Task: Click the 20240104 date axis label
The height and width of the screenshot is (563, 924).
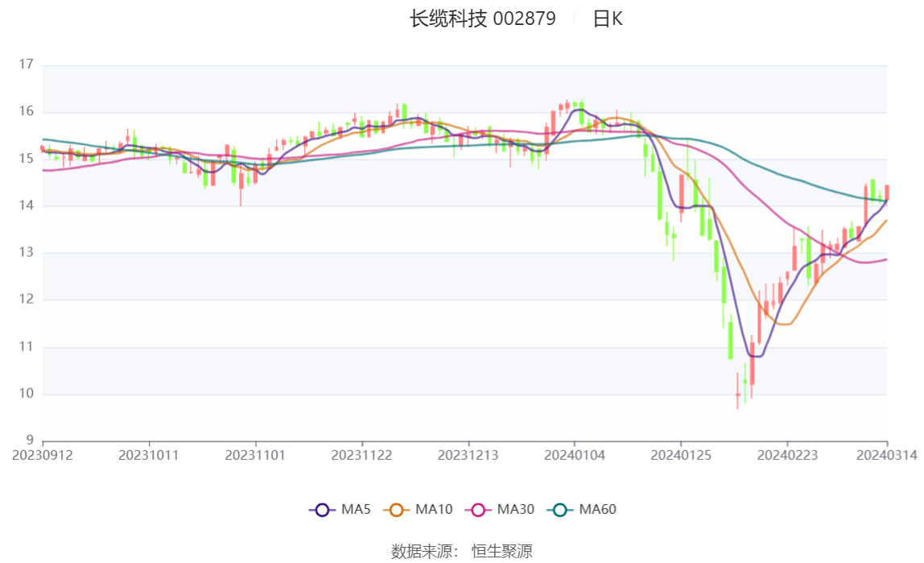Action: (x=575, y=456)
